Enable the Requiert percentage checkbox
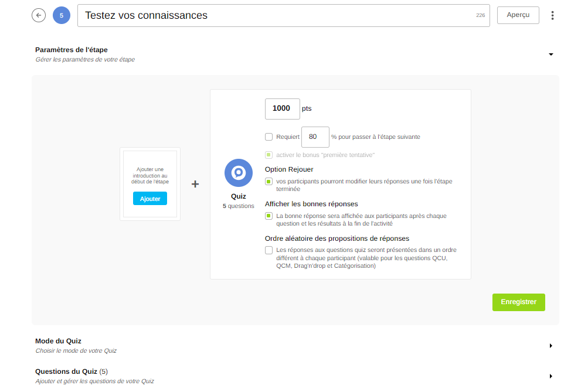The image size is (571, 392). pyautogui.click(x=269, y=137)
